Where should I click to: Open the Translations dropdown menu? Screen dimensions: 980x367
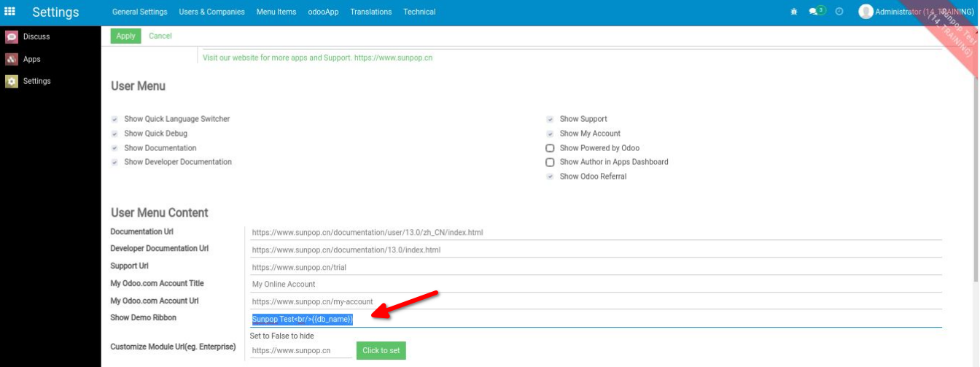(370, 12)
